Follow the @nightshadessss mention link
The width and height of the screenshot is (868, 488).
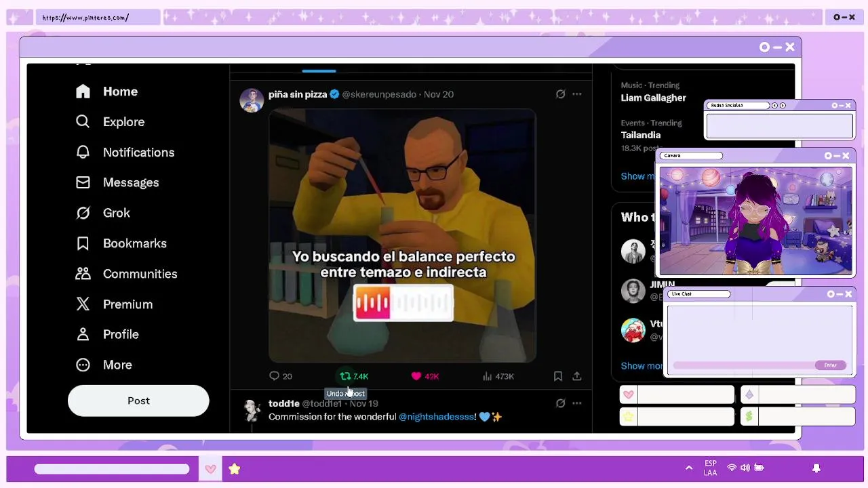point(437,417)
